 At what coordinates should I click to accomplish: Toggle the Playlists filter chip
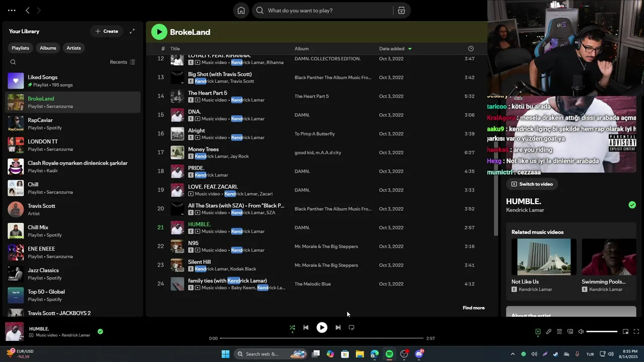tap(21, 48)
